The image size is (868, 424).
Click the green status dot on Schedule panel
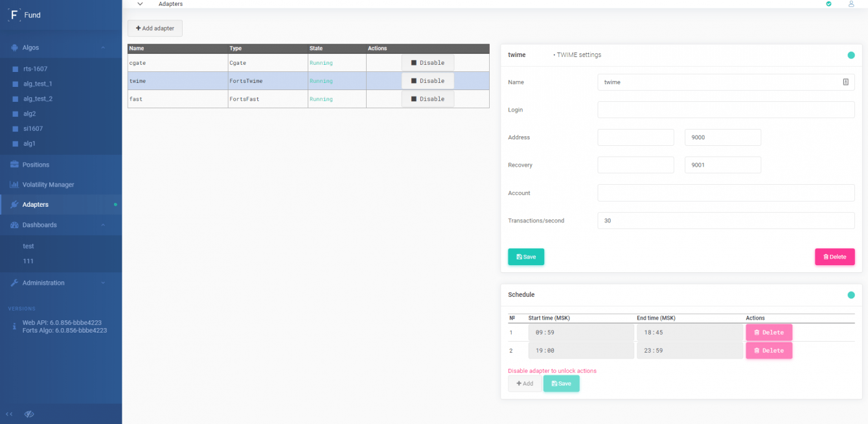[851, 295]
